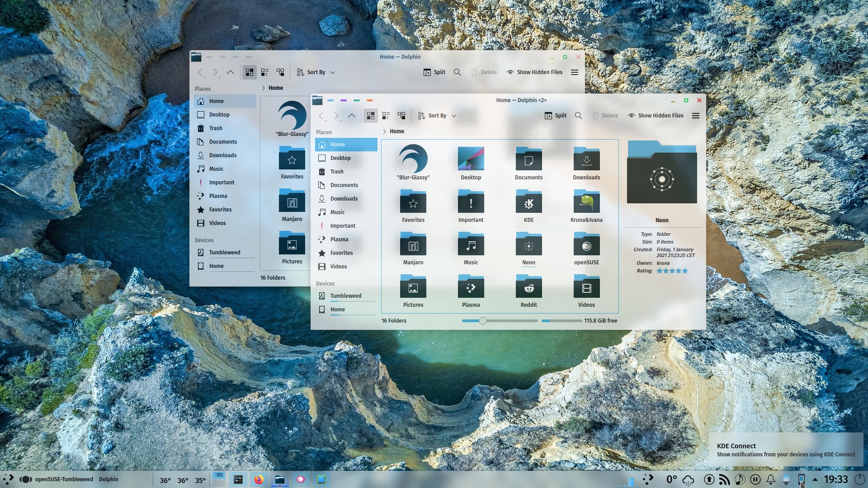Open search in Dolphin <2> window
The width and height of the screenshot is (868, 488).
[578, 116]
